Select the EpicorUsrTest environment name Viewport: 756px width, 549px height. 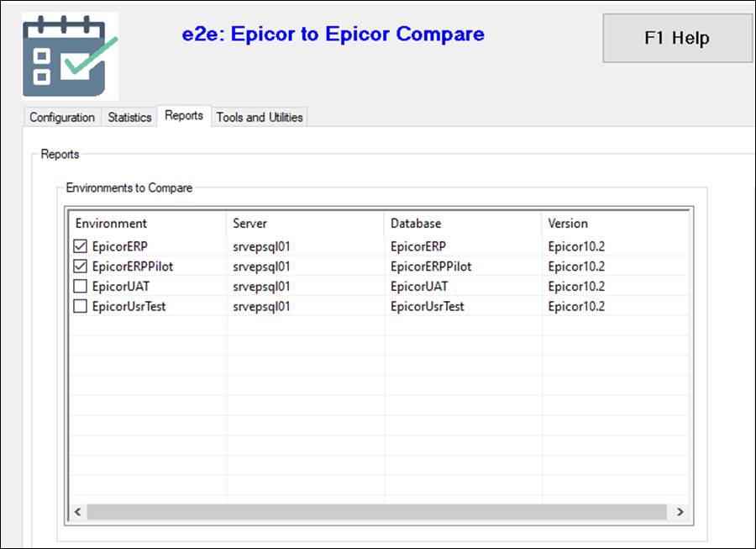pyautogui.click(x=129, y=306)
